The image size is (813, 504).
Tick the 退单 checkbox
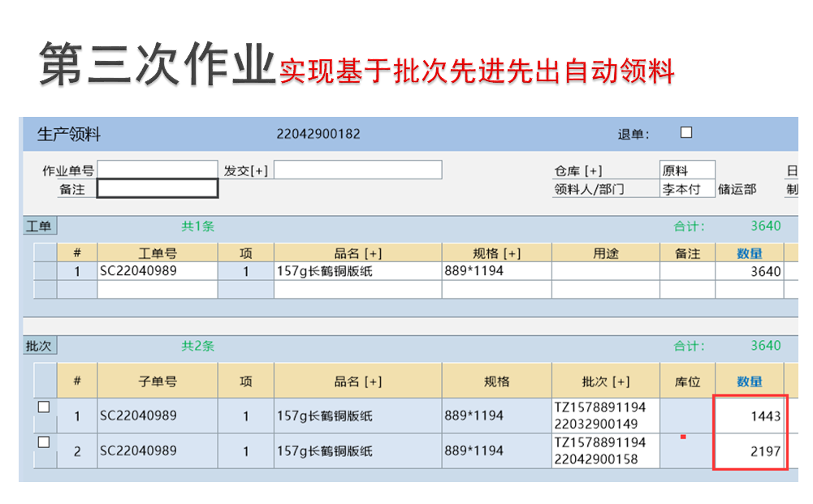(686, 132)
